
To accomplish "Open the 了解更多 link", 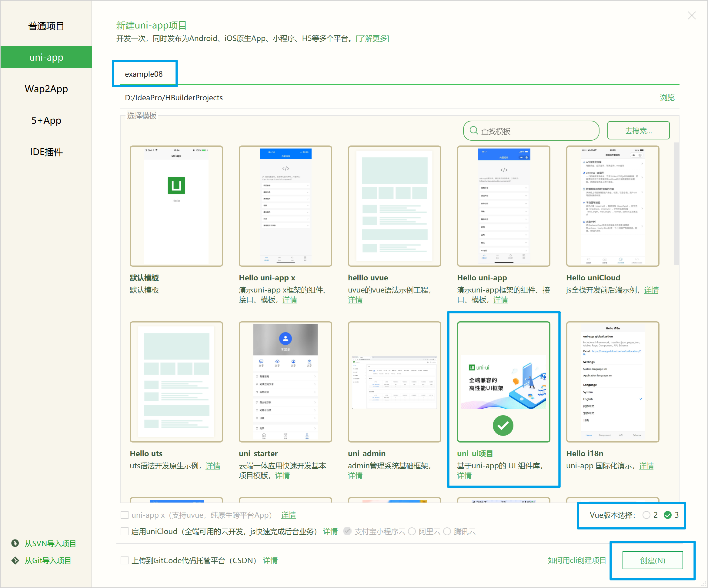I will tap(372, 38).
